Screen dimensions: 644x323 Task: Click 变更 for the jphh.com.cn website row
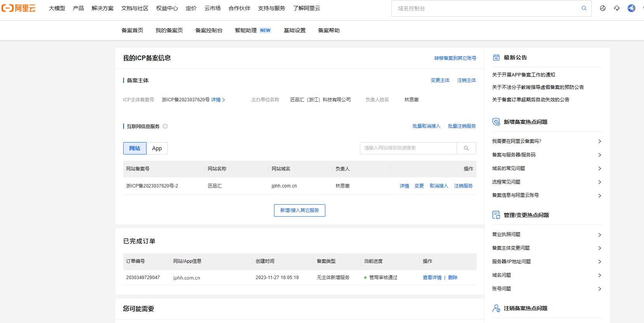(419, 186)
